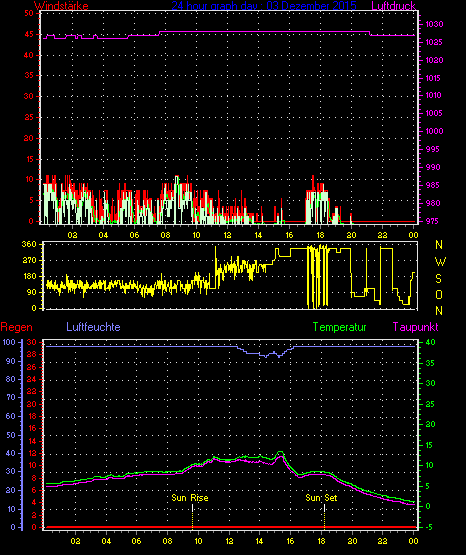This screenshot has width=466, height=555.
Task: Click 990 on the Luftdruck axis
Action: click(432, 167)
